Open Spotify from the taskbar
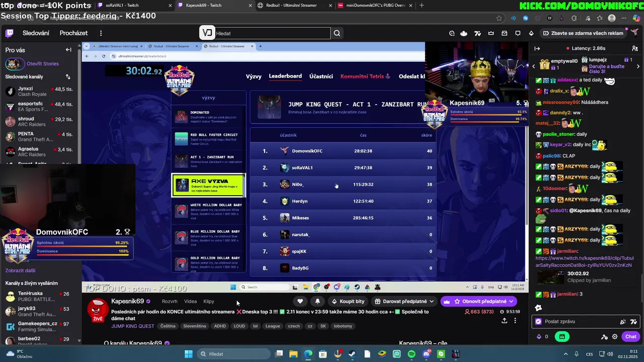 coord(412,354)
